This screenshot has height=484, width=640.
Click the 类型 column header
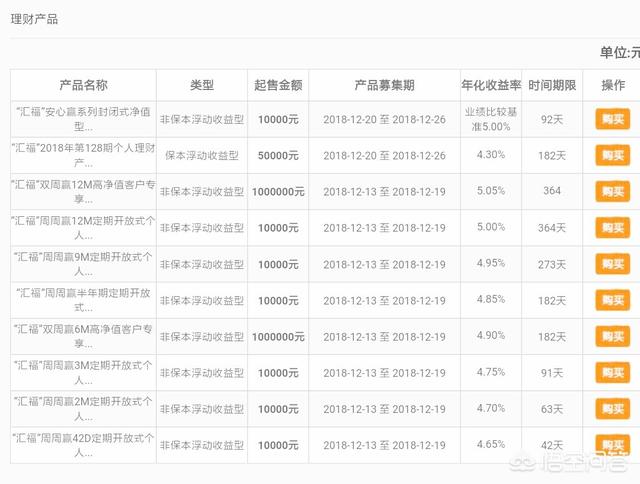pyautogui.click(x=202, y=85)
